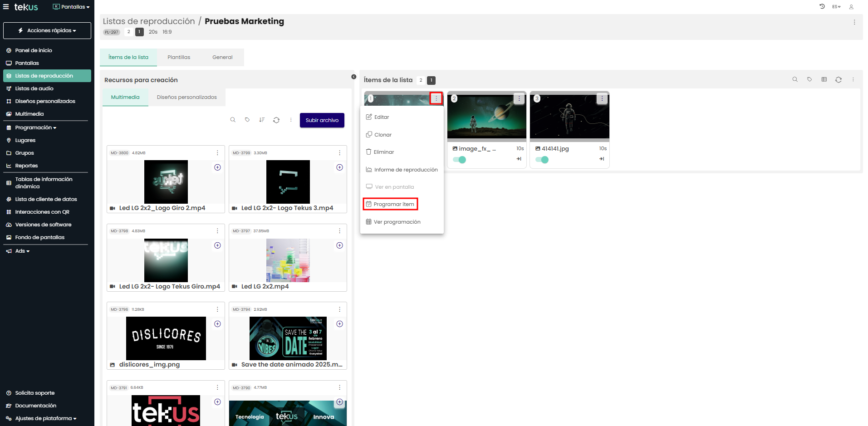Click the refresh icon in Multimedia resources toolbar
868x426 pixels.
276,120
